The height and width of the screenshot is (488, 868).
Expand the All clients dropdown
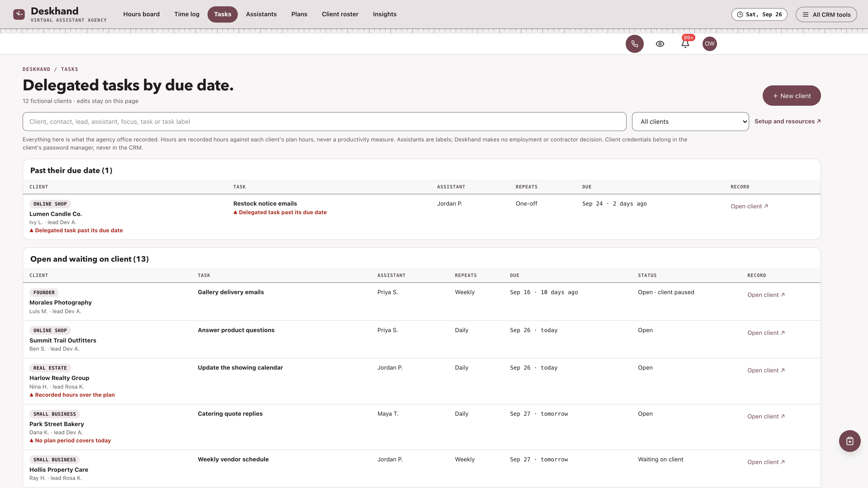[690, 122]
